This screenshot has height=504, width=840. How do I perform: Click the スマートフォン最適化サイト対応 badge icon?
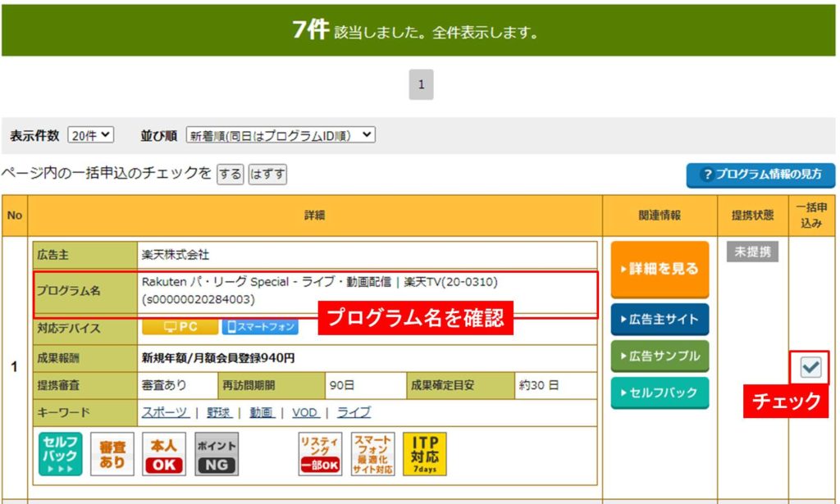(373, 454)
